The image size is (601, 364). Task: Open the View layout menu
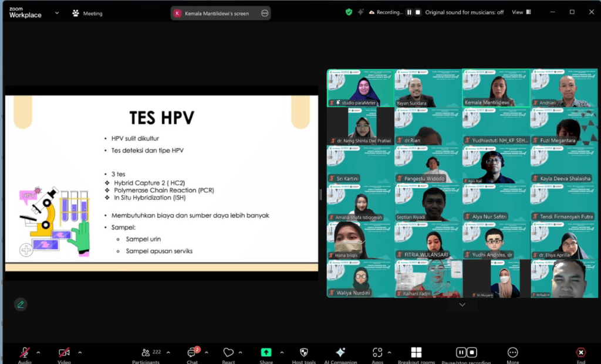coord(521,12)
